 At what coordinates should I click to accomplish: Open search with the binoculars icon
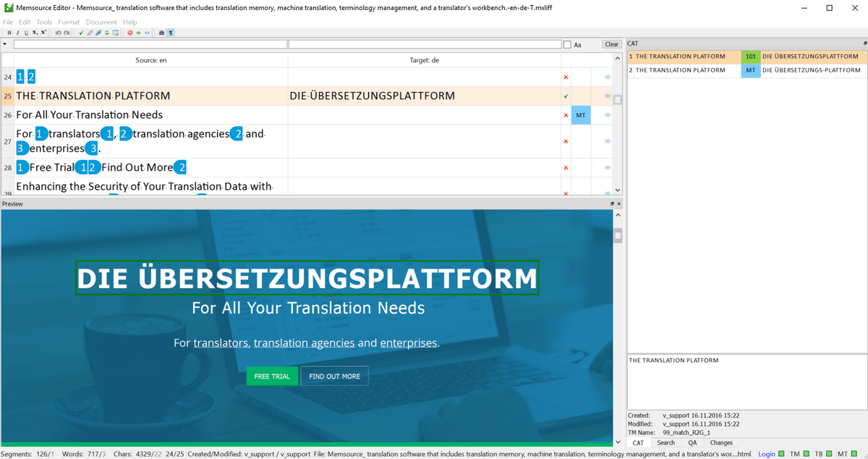pos(161,33)
